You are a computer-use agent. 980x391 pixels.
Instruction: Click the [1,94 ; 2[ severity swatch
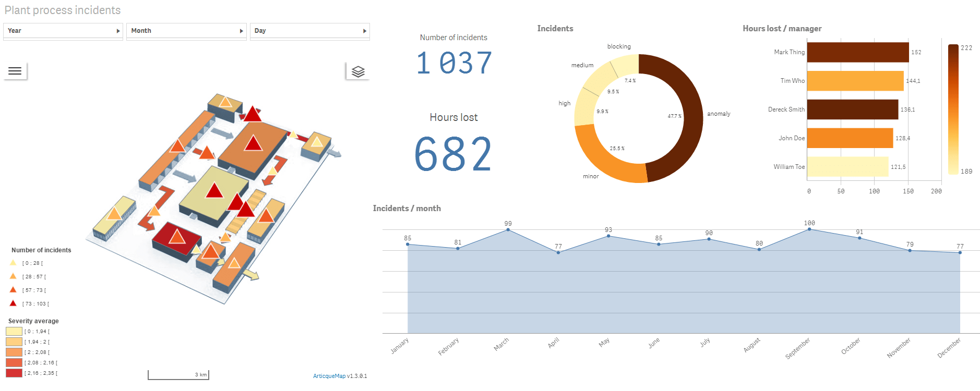(x=14, y=341)
